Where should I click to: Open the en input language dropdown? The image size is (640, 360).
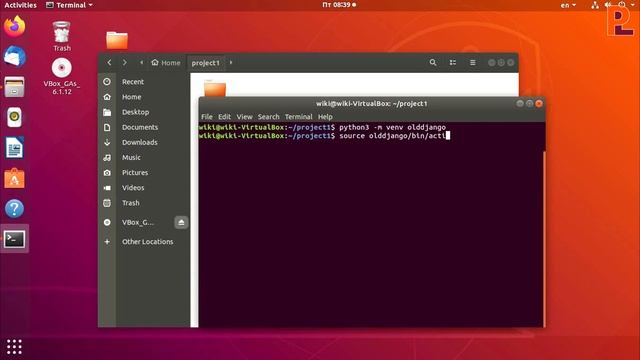click(x=568, y=5)
